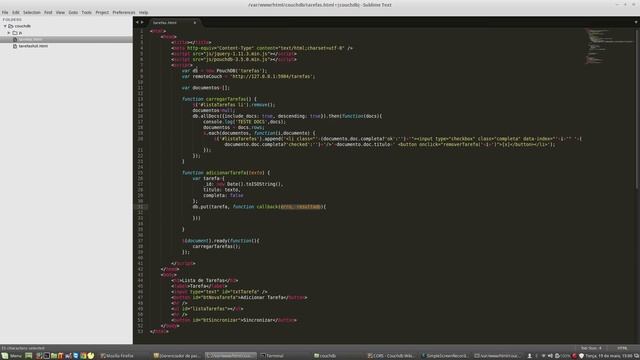
Task: Open the network icon in system tray
Action: click(x=543, y=356)
